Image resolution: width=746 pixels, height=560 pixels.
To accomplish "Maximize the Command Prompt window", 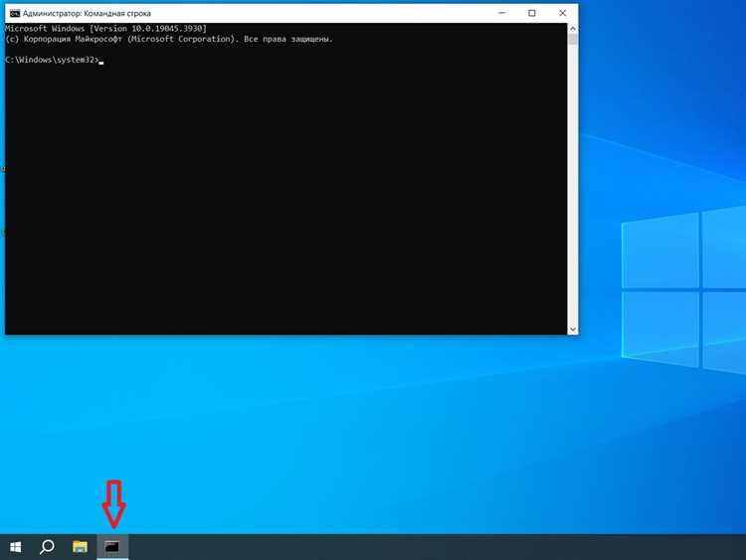I will 532,13.
